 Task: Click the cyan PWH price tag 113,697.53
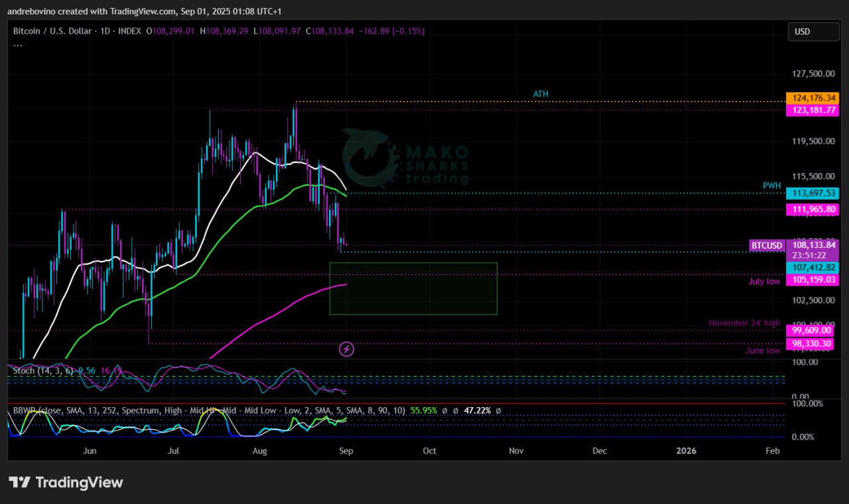coord(812,193)
